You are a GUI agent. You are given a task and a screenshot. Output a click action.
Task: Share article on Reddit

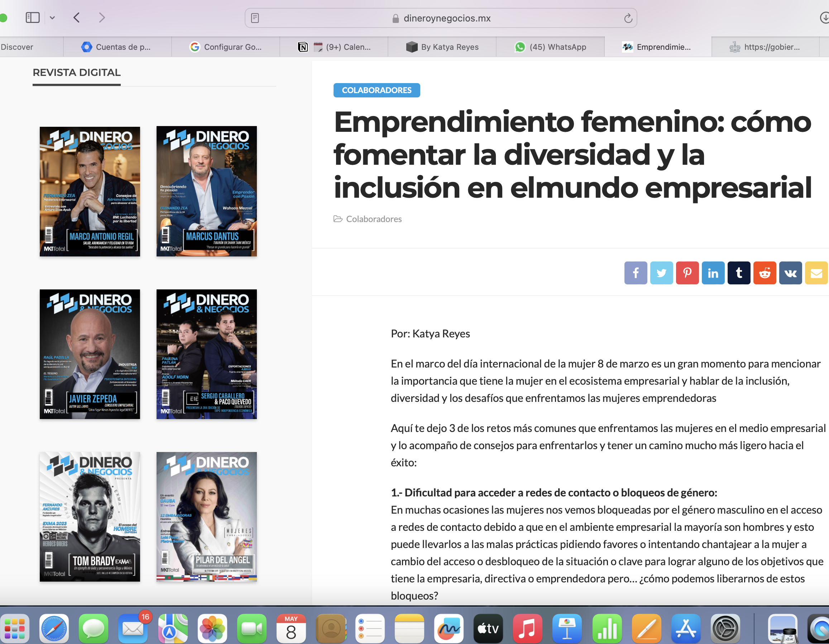click(x=765, y=273)
